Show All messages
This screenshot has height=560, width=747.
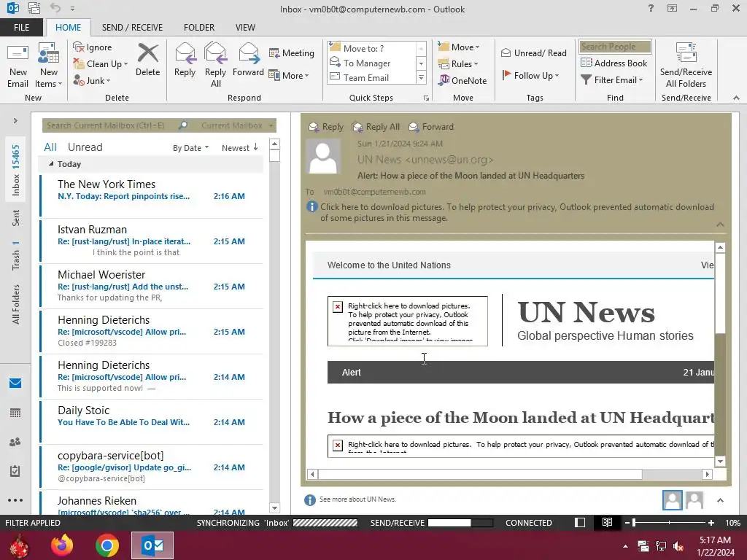pyautogui.click(x=50, y=147)
